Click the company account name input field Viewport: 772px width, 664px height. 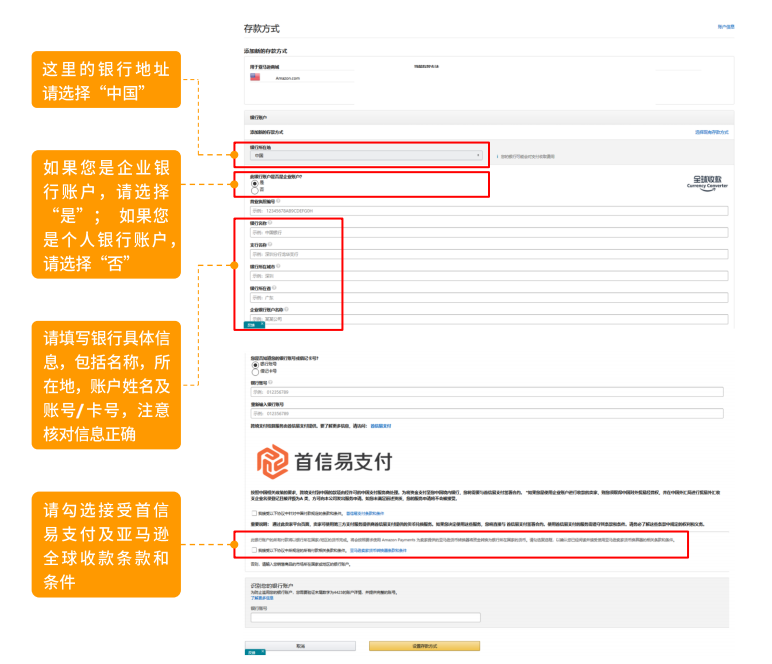tap(489, 319)
